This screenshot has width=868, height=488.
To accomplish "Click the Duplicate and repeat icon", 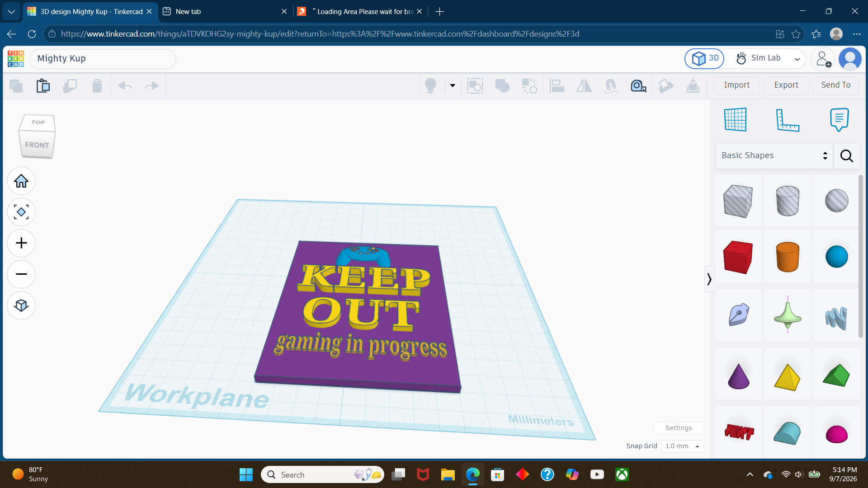I will tap(70, 85).
